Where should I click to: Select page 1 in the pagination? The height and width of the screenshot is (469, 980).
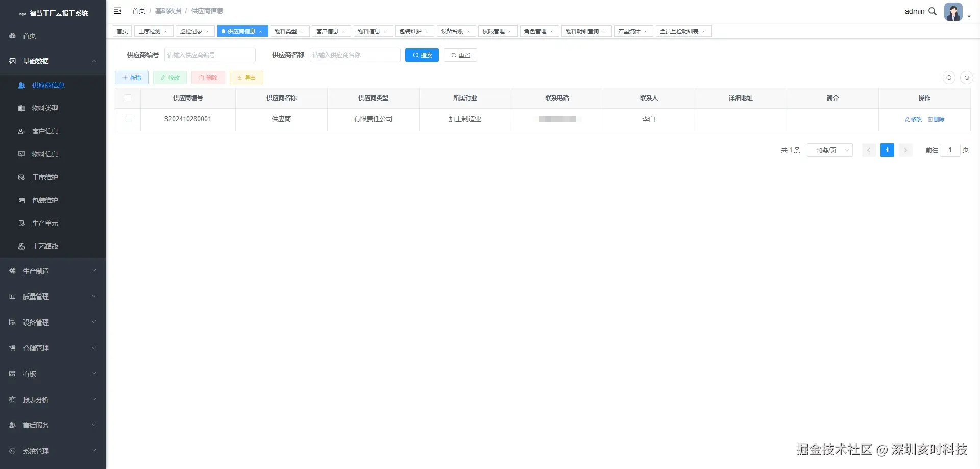[887, 150]
